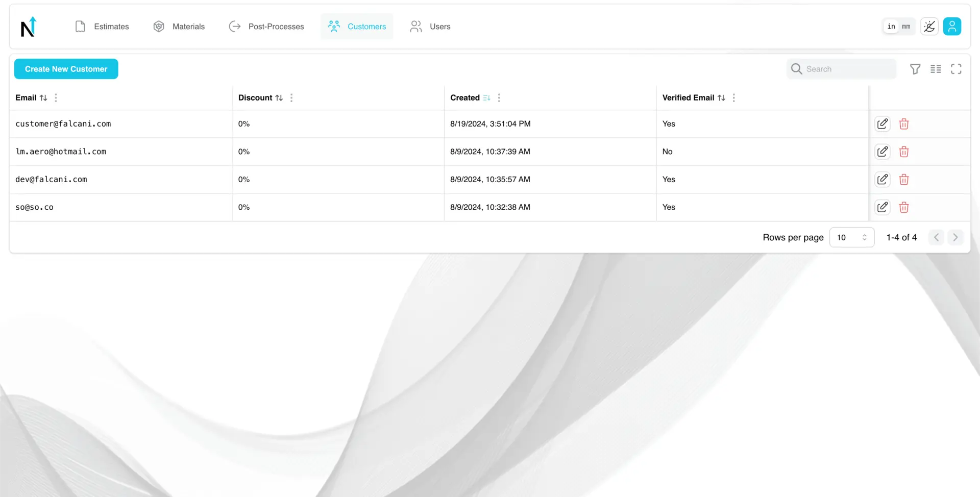Delete the lm.aero@hotmail.com customer
The width and height of the screenshot is (980, 497).
904,152
